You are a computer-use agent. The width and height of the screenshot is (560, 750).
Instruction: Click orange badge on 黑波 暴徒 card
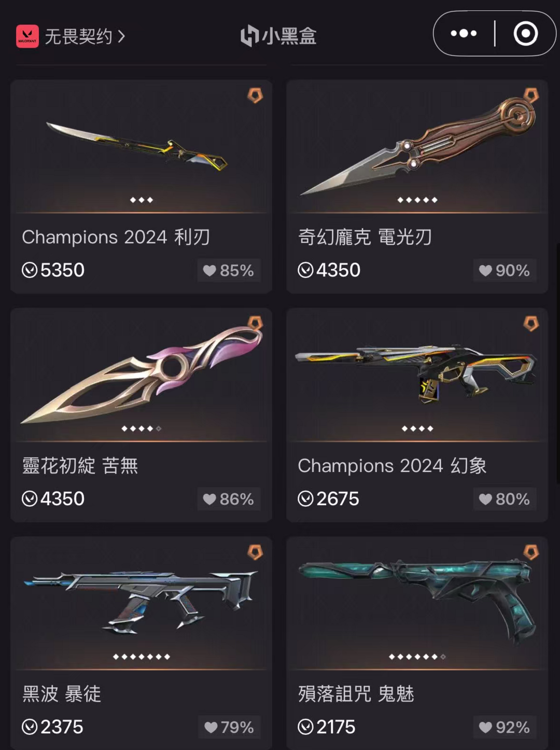255,552
